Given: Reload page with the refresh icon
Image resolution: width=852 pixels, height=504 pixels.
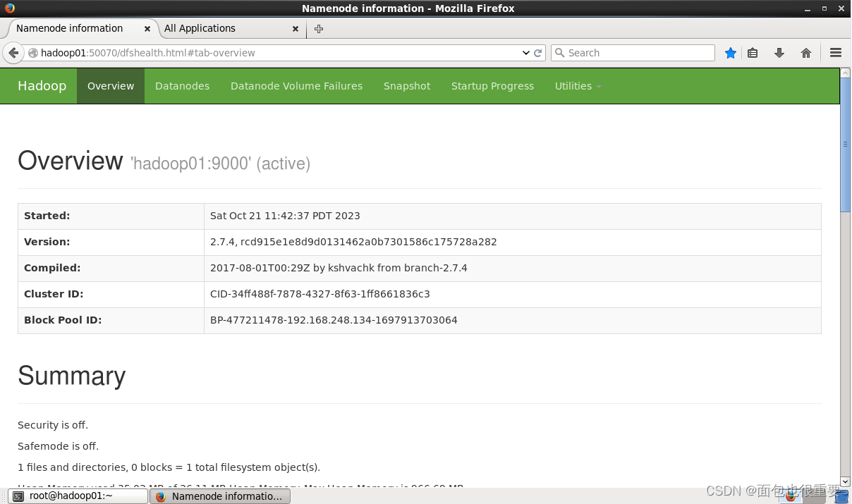Looking at the screenshot, I should 538,53.
